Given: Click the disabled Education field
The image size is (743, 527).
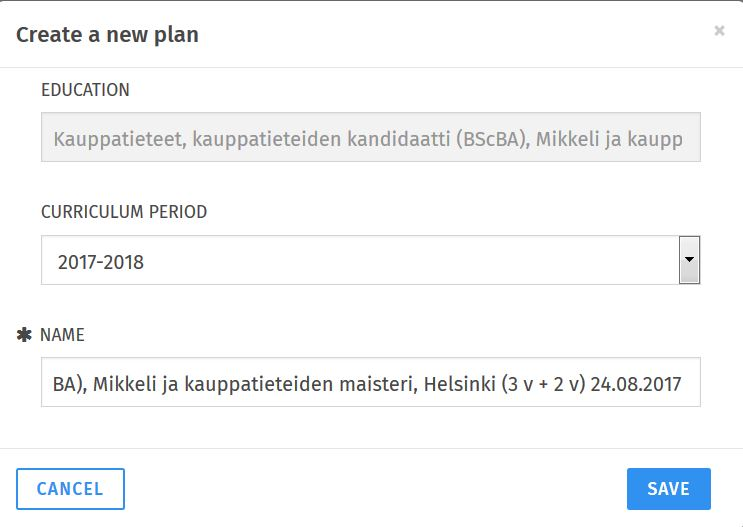Looking at the screenshot, I should coord(370,138).
